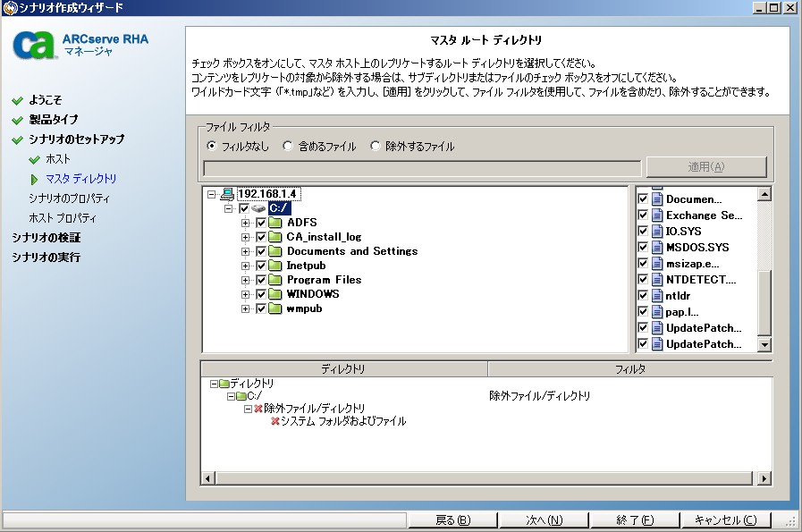Click the wizard title bar app icon
This screenshot has width=802, height=532.
coord(9,8)
